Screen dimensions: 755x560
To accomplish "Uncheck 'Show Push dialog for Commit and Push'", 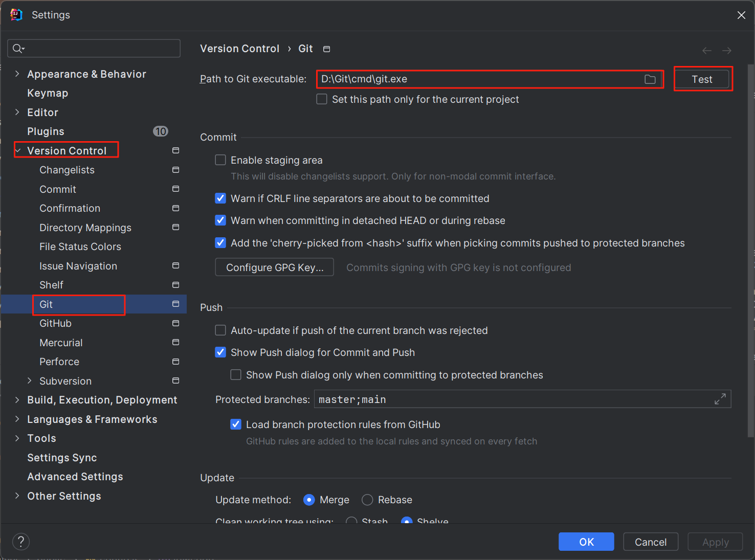I will pyautogui.click(x=220, y=352).
